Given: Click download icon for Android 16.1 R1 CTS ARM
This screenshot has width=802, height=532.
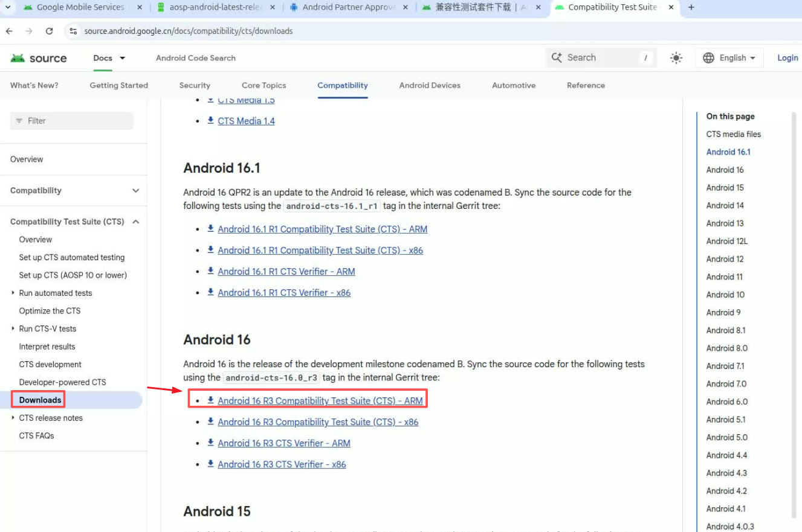Looking at the screenshot, I should pos(211,229).
